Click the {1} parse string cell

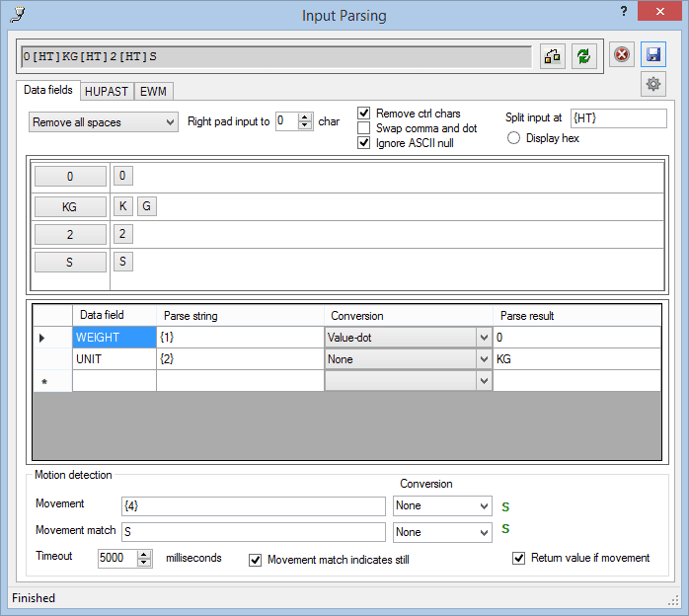(240, 338)
